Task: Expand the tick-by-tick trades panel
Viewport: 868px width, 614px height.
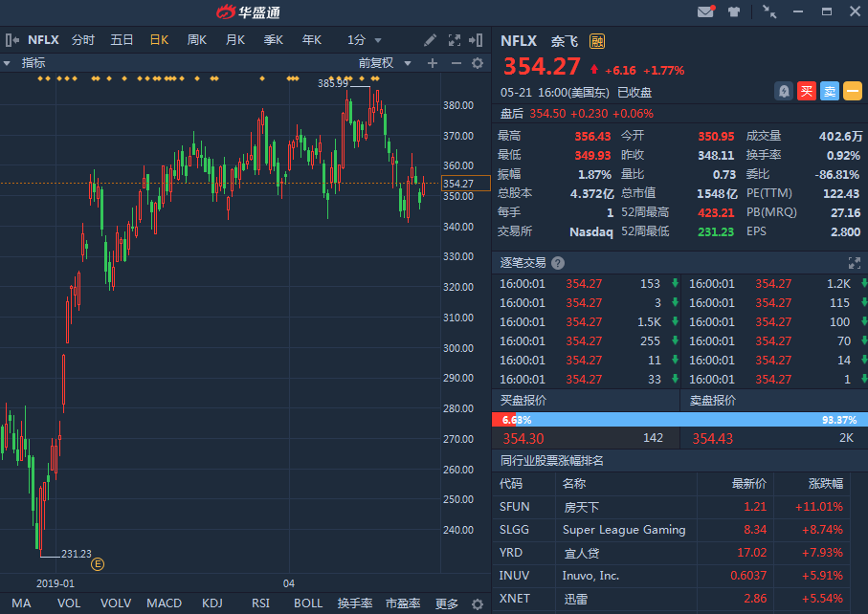Action: click(x=854, y=263)
